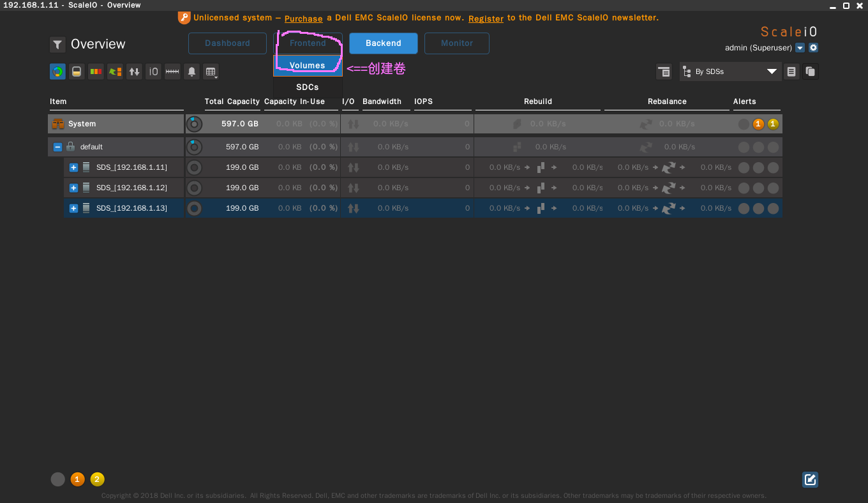Select the System row
The height and width of the screenshot is (503, 868).
point(415,124)
